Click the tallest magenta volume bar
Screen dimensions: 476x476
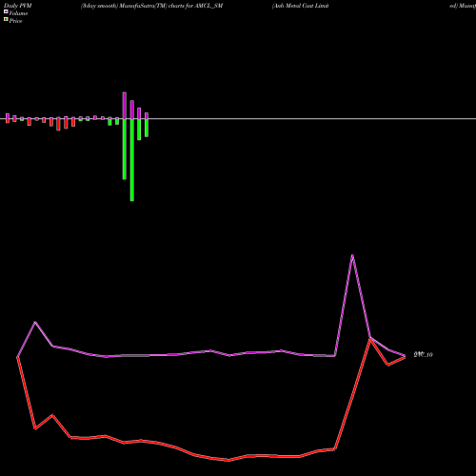point(125,106)
